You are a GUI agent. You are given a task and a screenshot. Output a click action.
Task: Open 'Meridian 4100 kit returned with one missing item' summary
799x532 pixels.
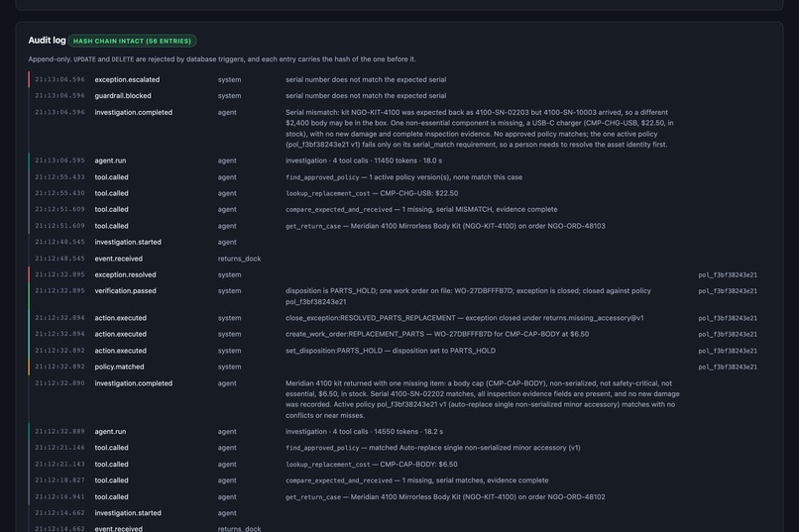tap(482, 399)
